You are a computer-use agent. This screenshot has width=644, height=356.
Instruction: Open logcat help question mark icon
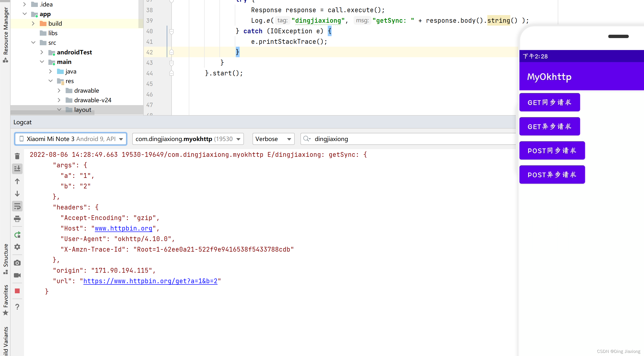click(x=17, y=307)
